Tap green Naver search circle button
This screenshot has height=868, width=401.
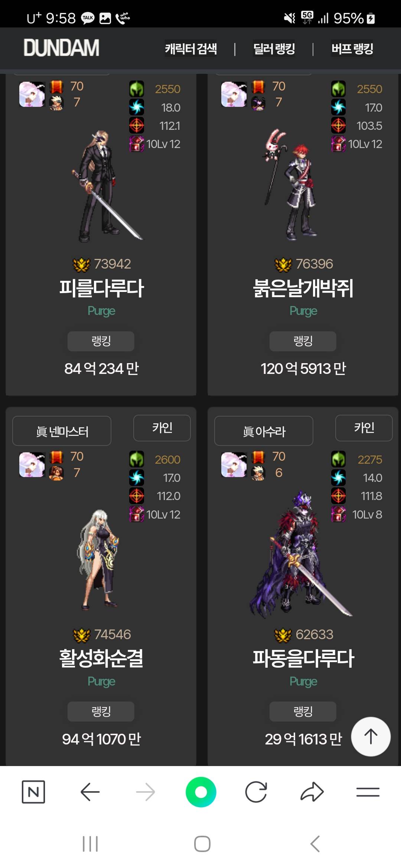coord(201,792)
